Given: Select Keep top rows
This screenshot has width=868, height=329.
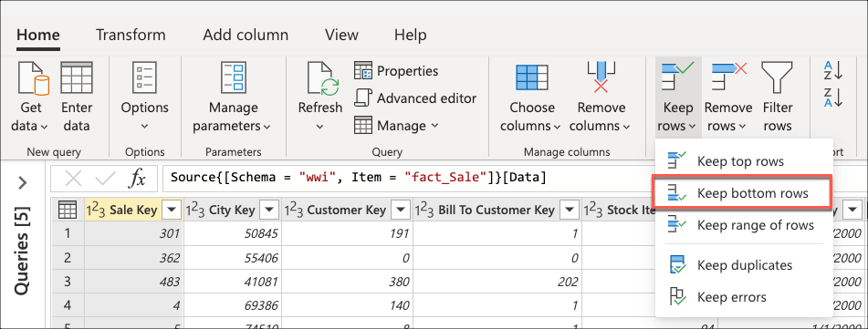Looking at the screenshot, I should [744, 161].
